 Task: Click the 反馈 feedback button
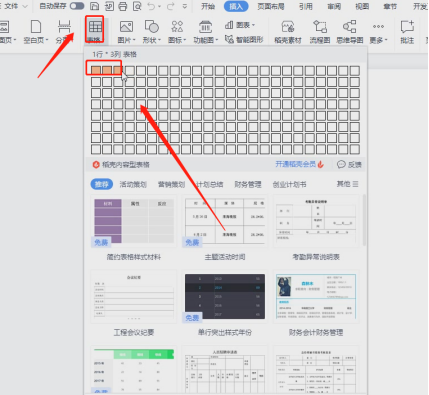tap(349, 164)
